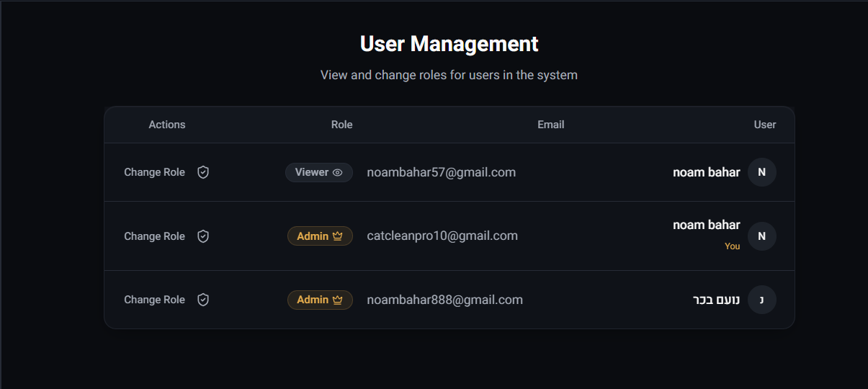Viewport: 868px width, 389px height.
Task: Click noam bahar name in Viewer row
Action: (x=707, y=172)
